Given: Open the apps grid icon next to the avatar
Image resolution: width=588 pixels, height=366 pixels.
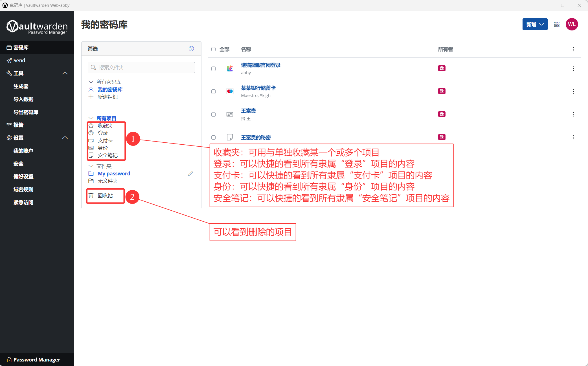Looking at the screenshot, I should coord(557,25).
